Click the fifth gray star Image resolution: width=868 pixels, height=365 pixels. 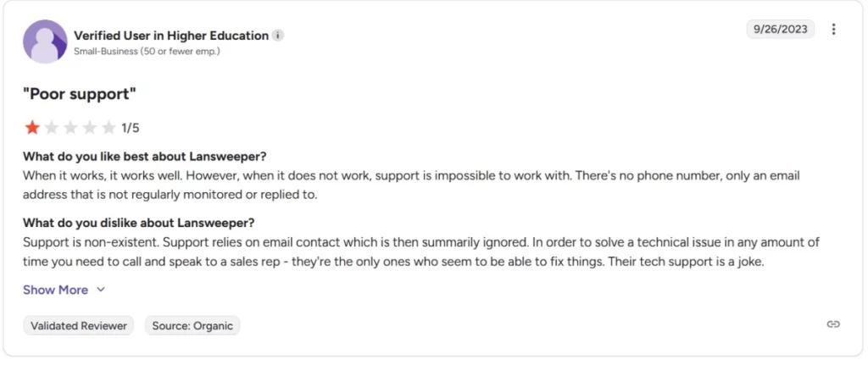[x=108, y=128]
